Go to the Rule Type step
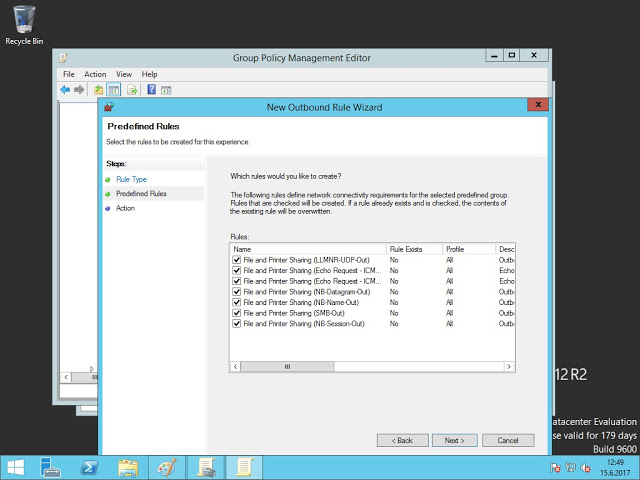This screenshot has height=480, width=640. pos(131,179)
